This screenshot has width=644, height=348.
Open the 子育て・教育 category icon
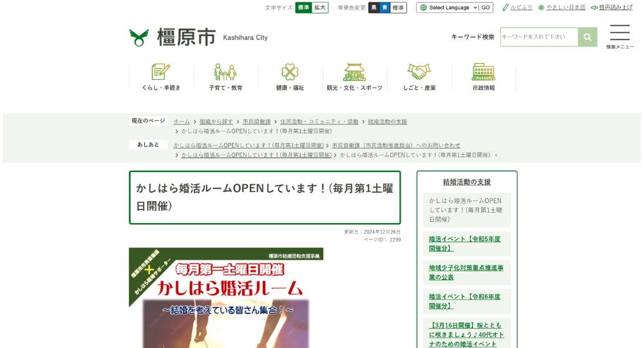[225, 72]
